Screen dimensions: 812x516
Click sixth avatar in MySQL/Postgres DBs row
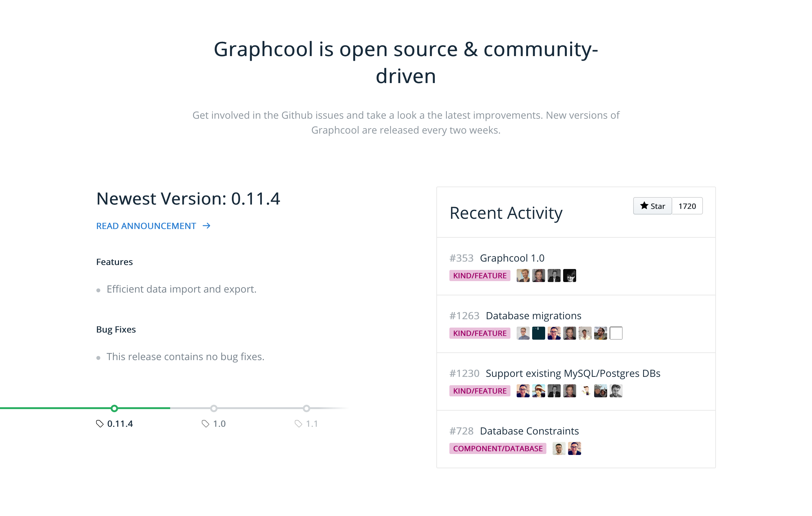pos(601,391)
